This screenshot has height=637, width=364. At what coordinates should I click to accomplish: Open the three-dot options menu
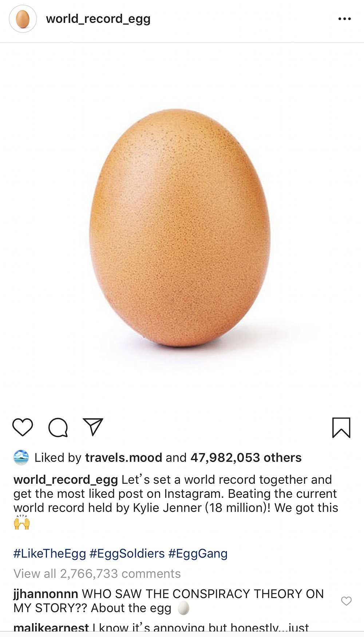[344, 19]
